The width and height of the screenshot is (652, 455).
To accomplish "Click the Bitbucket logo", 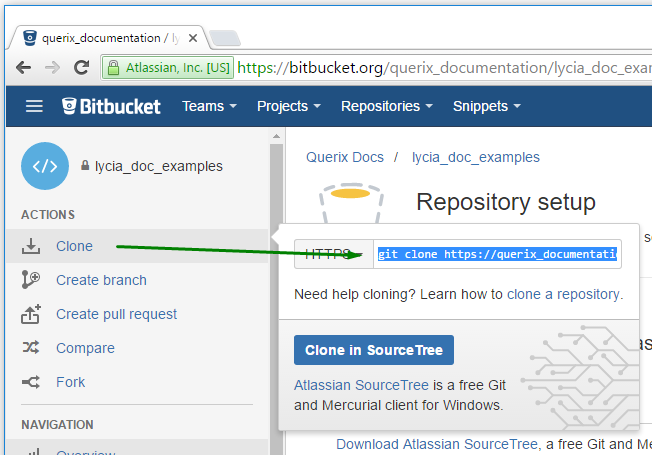I will point(111,106).
